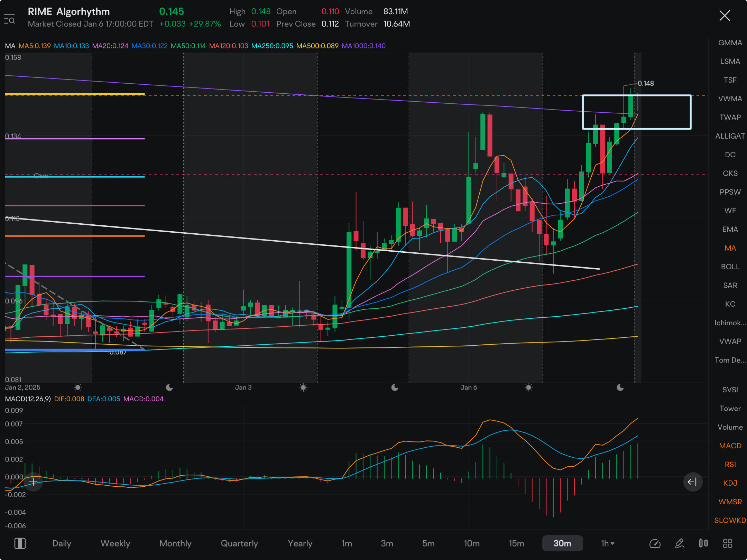Enable the EMA indicator

(x=730, y=230)
